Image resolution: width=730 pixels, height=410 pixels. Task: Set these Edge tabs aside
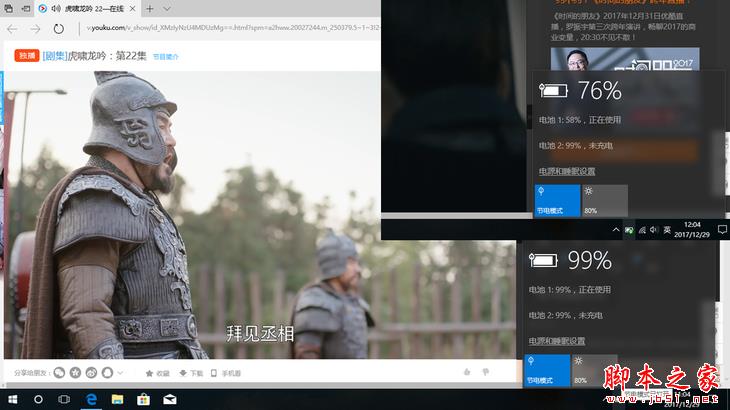click(26, 8)
